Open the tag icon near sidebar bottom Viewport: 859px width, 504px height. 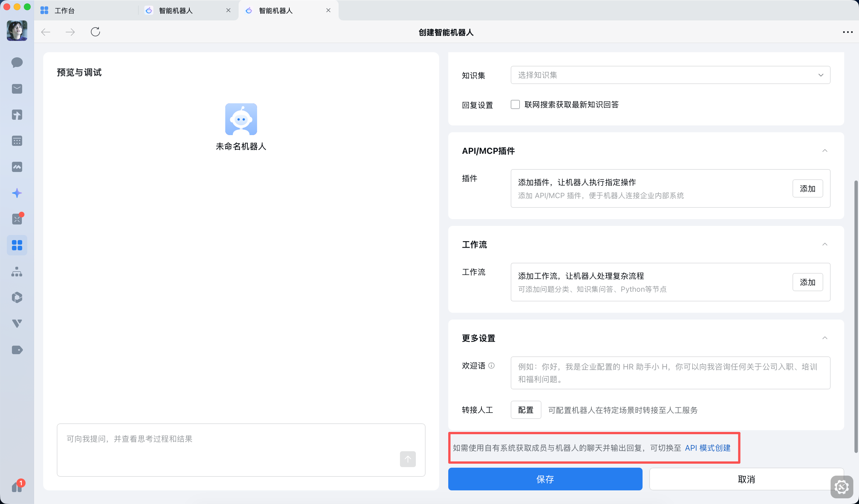point(17,350)
